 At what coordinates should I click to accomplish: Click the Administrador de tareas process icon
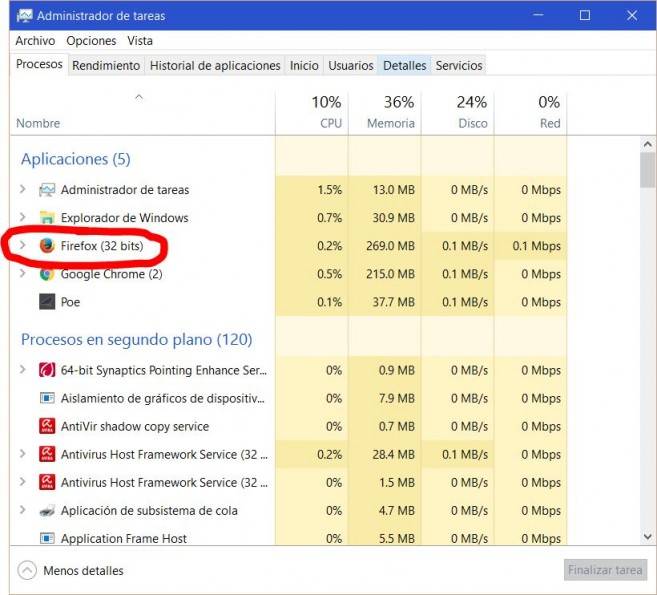point(47,190)
